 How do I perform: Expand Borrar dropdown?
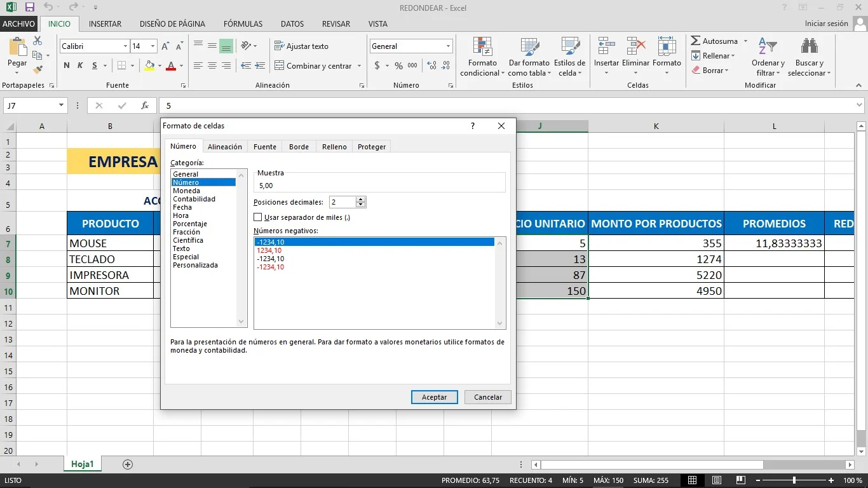click(727, 71)
